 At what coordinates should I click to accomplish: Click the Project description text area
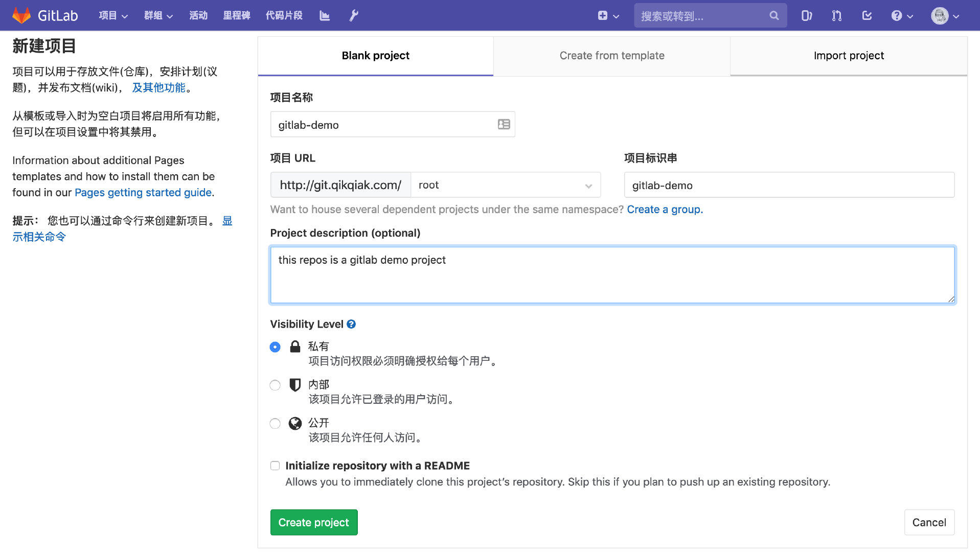tap(612, 275)
